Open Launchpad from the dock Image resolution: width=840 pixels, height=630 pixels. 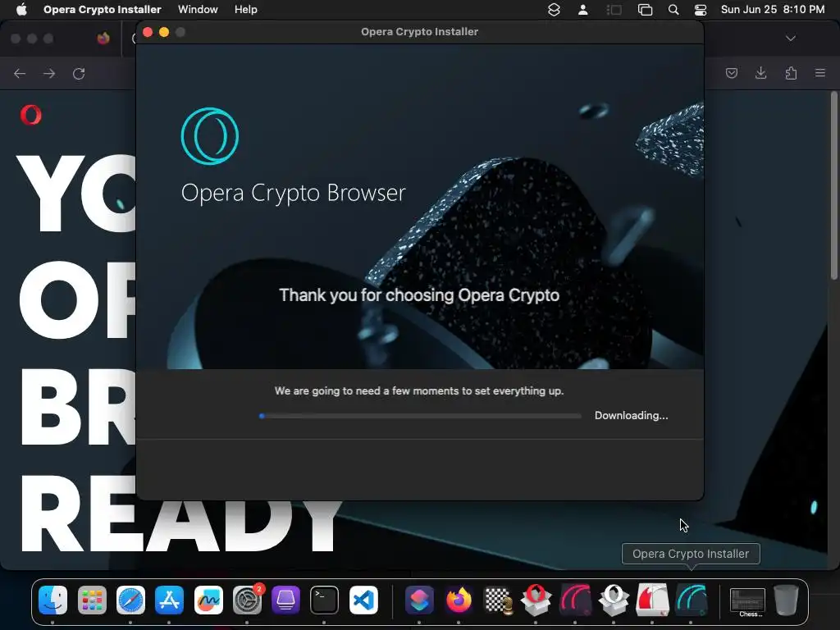(x=92, y=600)
